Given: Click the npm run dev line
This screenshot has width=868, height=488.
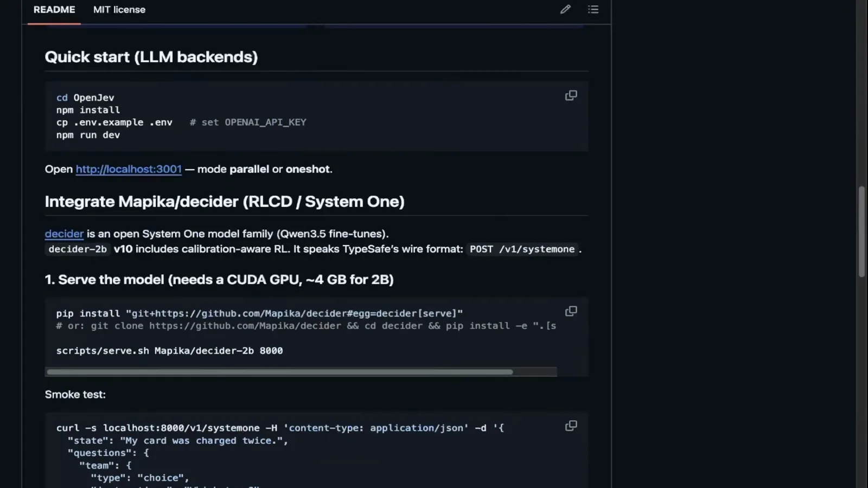Looking at the screenshot, I should [88, 135].
